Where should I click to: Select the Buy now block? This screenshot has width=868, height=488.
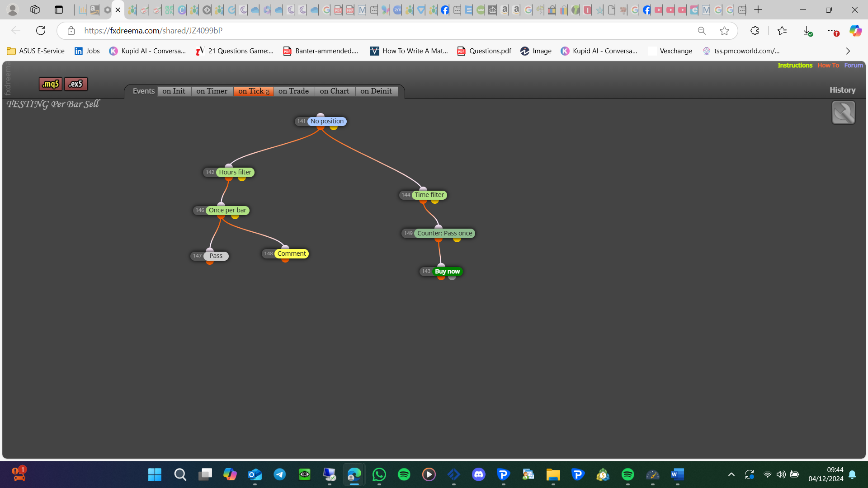[448, 272]
